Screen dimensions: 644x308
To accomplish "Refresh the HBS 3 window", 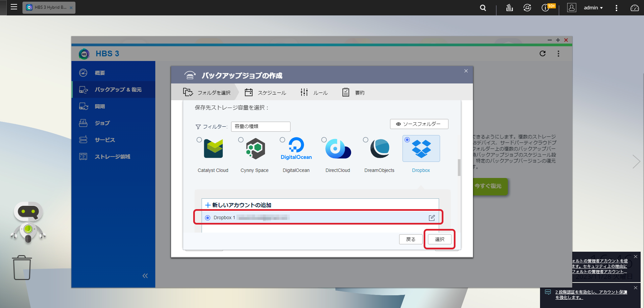I will click(542, 54).
